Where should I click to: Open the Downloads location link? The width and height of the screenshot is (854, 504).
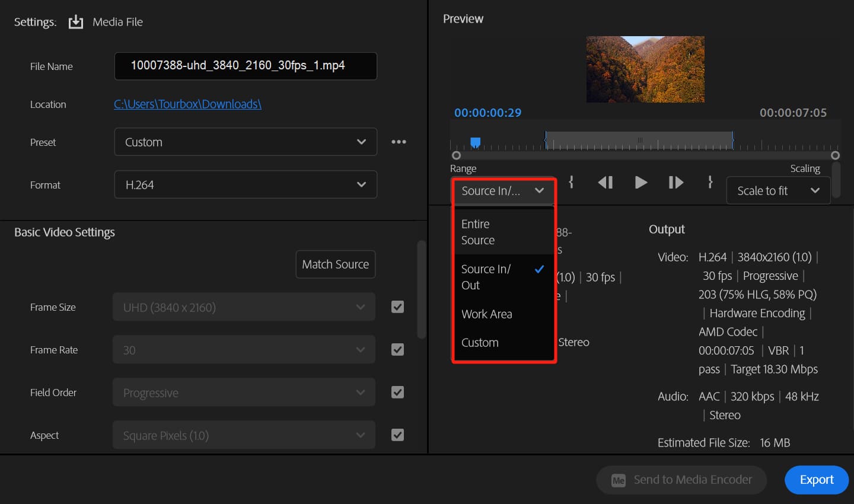tap(187, 104)
